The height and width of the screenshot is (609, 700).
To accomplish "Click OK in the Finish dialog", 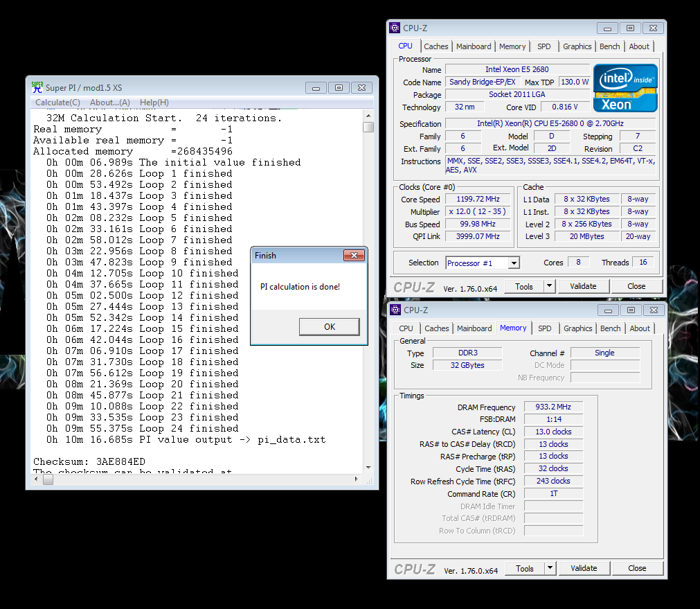I will click(330, 326).
